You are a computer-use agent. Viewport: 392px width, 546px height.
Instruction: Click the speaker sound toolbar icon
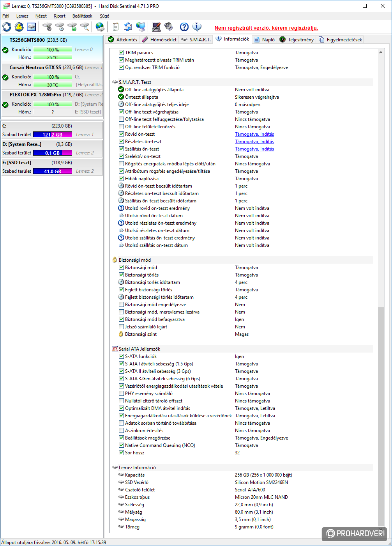(x=168, y=27)
